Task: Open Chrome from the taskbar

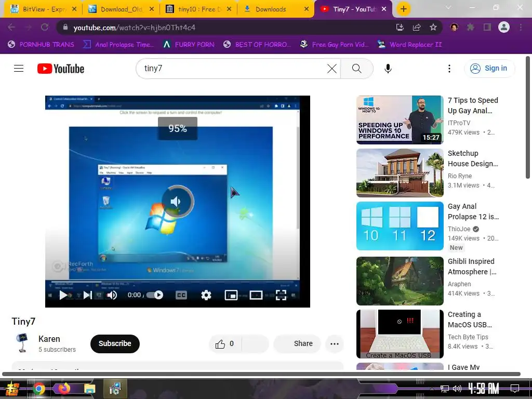Action: tap(39, 389)
